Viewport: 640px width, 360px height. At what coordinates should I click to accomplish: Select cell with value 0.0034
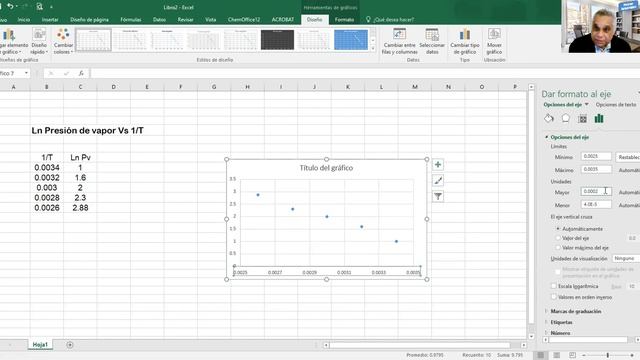tap(47, 167)
